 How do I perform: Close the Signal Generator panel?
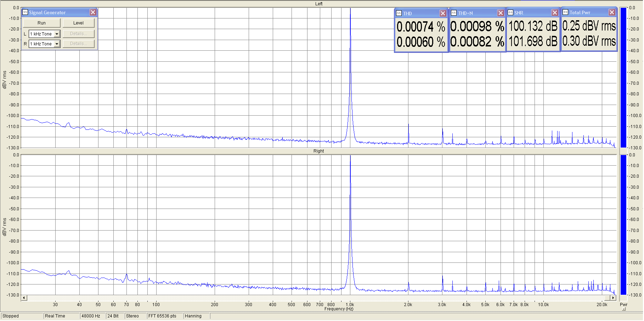point(93,12)
